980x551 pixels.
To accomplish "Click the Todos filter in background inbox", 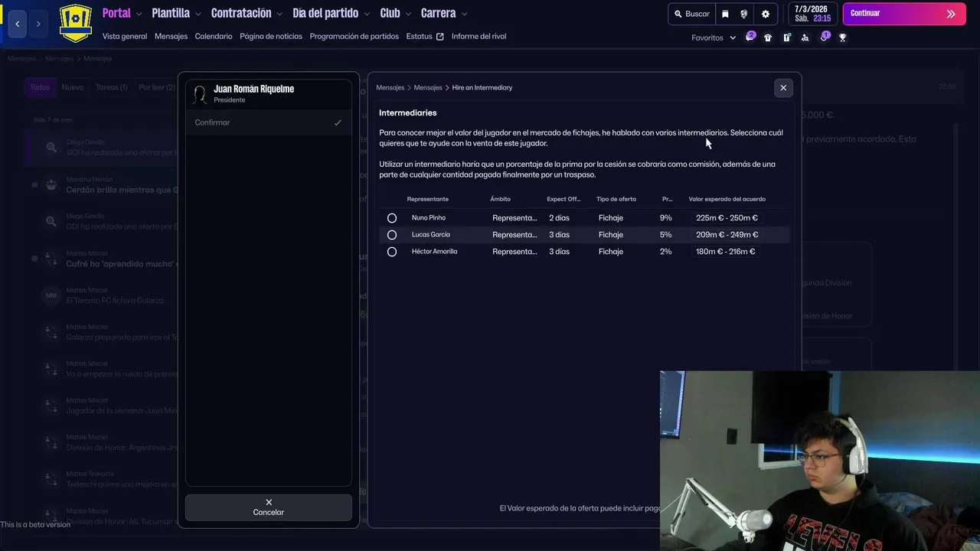I will [x=40, y=87].
